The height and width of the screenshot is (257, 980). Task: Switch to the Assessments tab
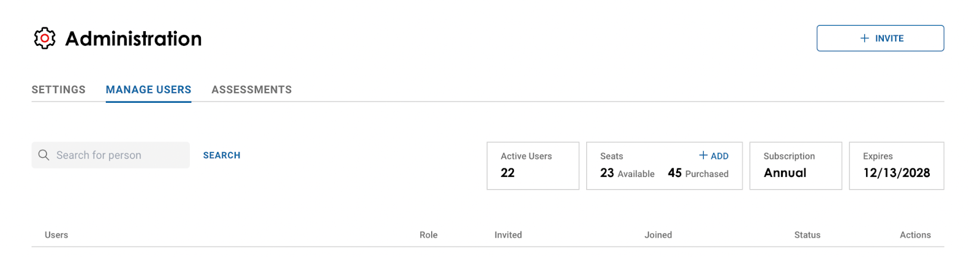(x=251, y=89)
